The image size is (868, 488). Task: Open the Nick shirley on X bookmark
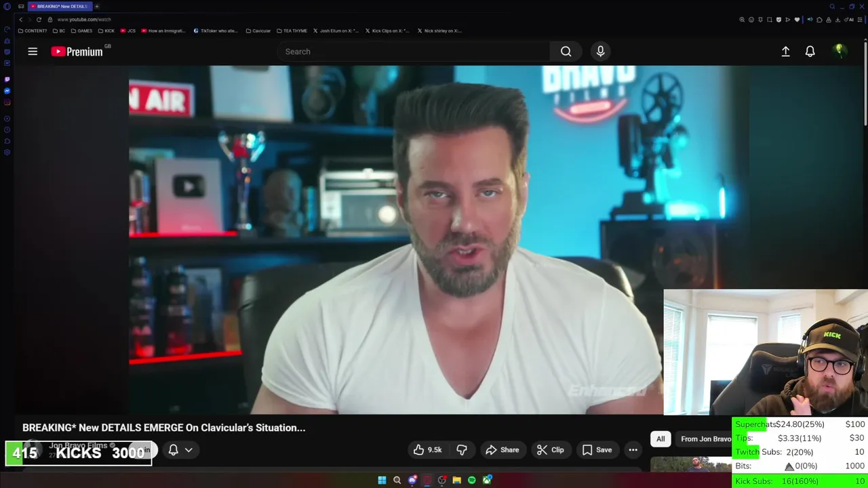(x=439, y=30)
